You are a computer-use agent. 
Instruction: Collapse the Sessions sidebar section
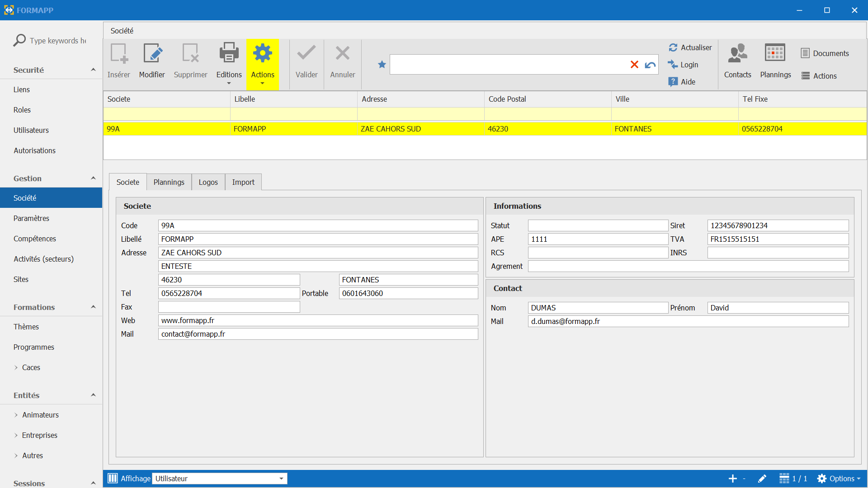[x=93, y=483]
